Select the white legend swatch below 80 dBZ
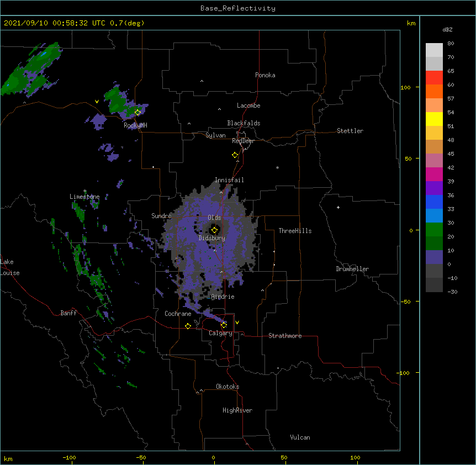 (434, 50)
